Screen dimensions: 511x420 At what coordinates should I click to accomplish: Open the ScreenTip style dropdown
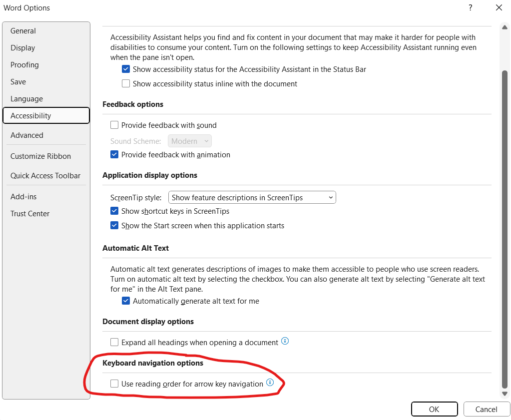(x=252, y=197)
